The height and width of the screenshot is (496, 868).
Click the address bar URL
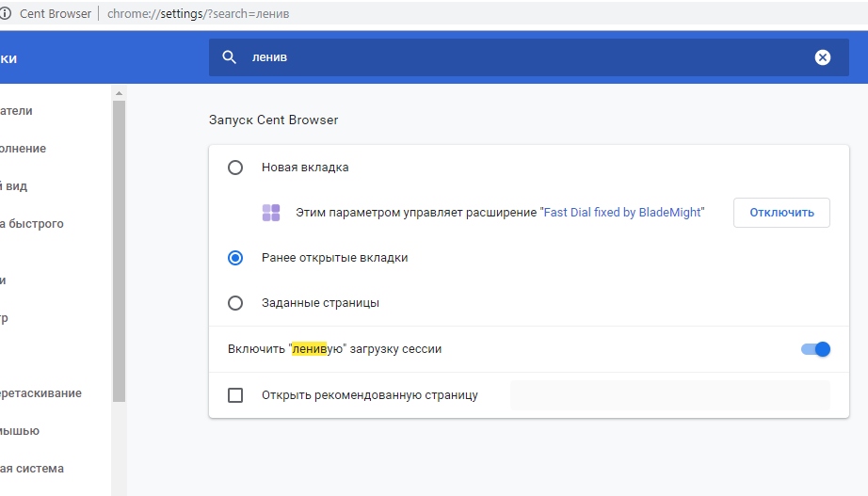198,13
